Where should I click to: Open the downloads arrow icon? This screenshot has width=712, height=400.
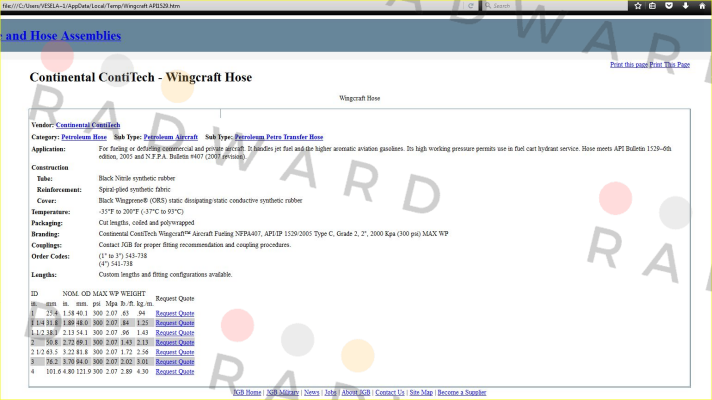tap(686, 5)
